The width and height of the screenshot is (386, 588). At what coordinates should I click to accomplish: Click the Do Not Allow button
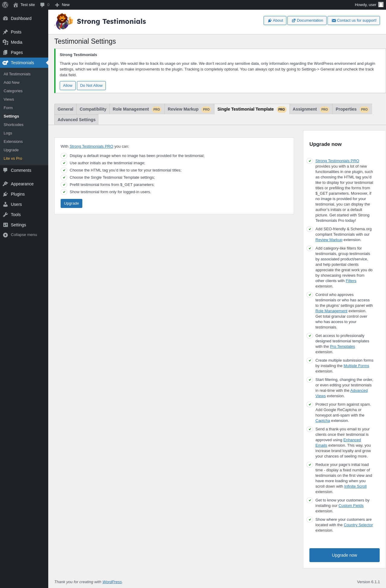[91, 86]
